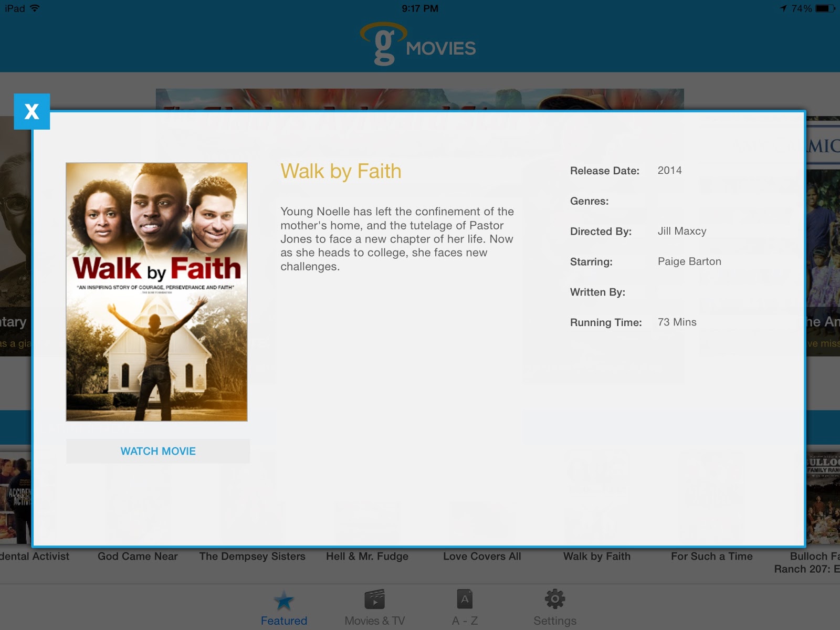Tap the Starring label
This screenshot has width=840, height=630.
591,261
